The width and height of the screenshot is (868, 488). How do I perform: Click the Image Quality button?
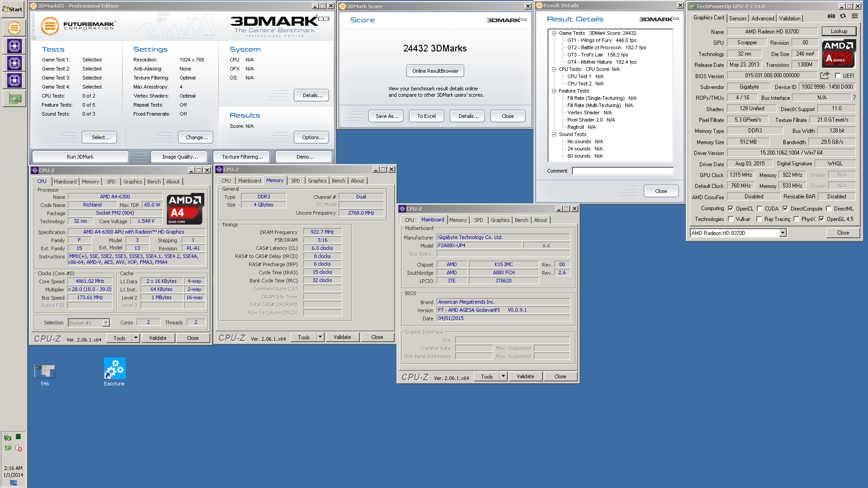coord(180,157)
